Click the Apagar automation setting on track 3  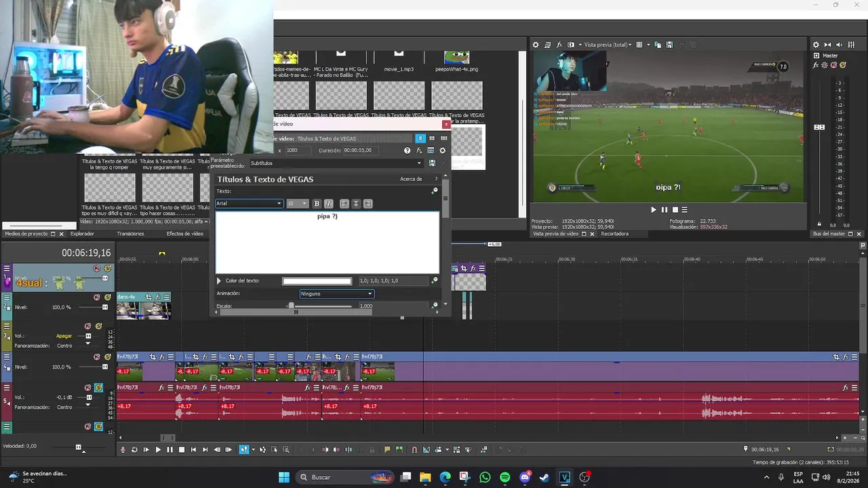[64, 335]
